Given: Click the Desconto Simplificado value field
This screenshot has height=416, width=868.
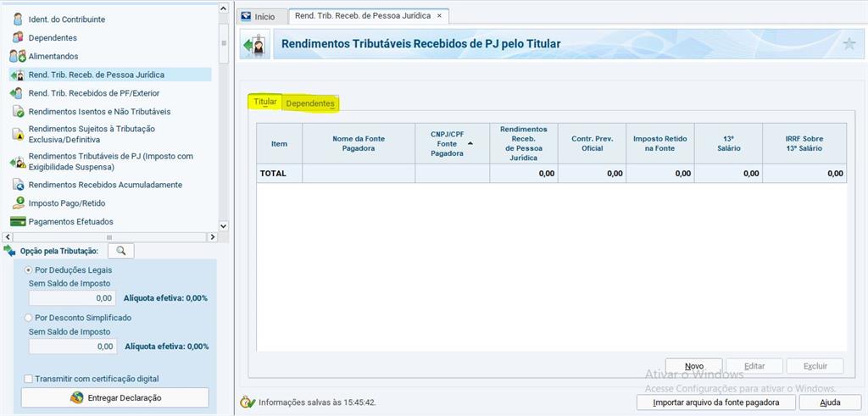Looking at the screenshot, I should click(73, 347).
